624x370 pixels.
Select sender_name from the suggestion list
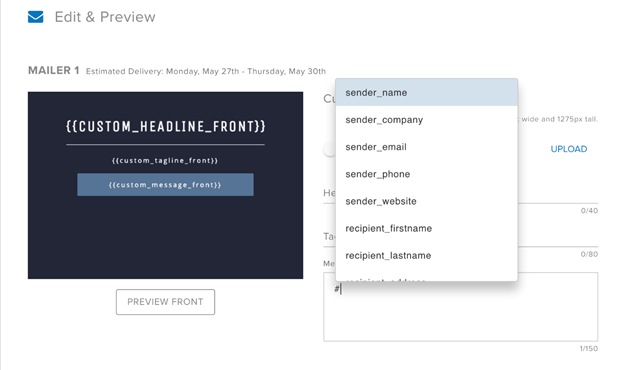(x=427, y=92)
